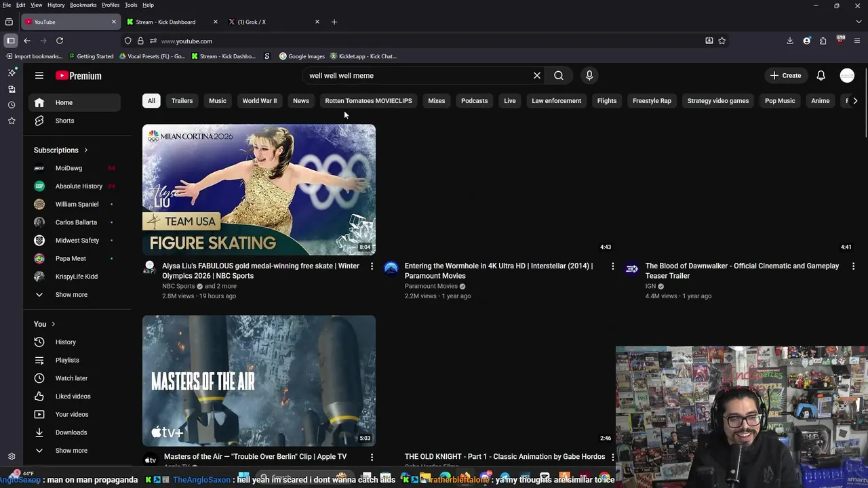Open the Alysa Liu figure skating thumbnail
The width and height of the screenshot is (868, 488).
click(259, 190)
